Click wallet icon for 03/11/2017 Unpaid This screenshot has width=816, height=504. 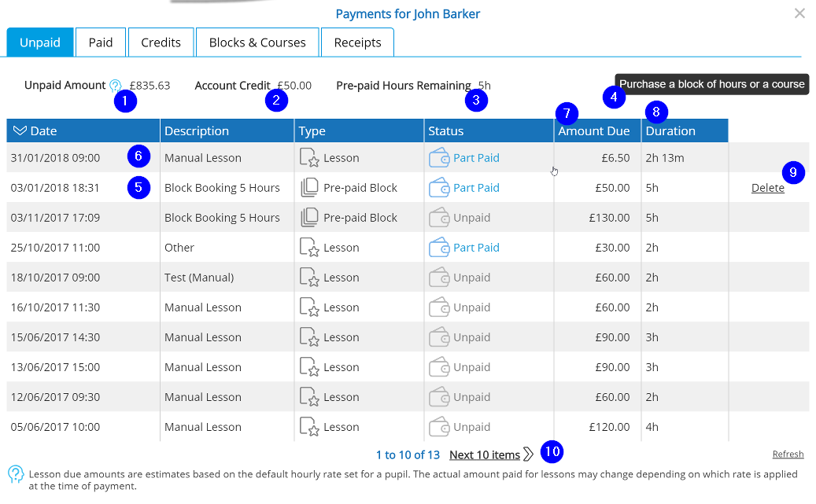[x=439, y=218]
